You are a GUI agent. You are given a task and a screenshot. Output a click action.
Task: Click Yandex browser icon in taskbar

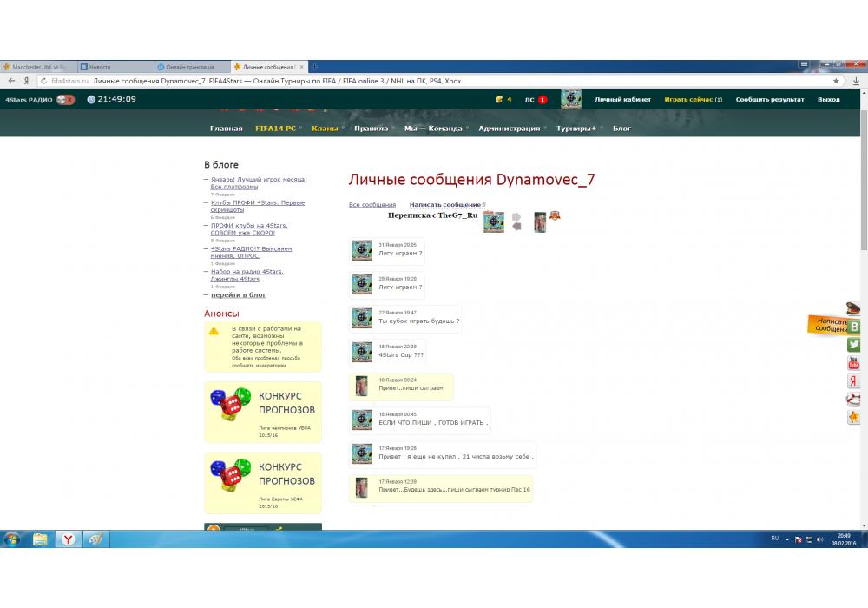tap(68, 539)
